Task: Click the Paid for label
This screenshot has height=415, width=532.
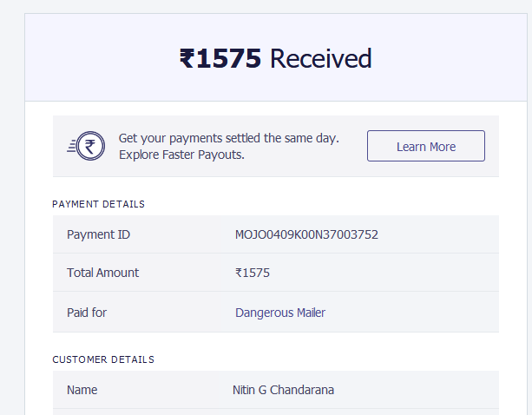Action: pos(87,313)
